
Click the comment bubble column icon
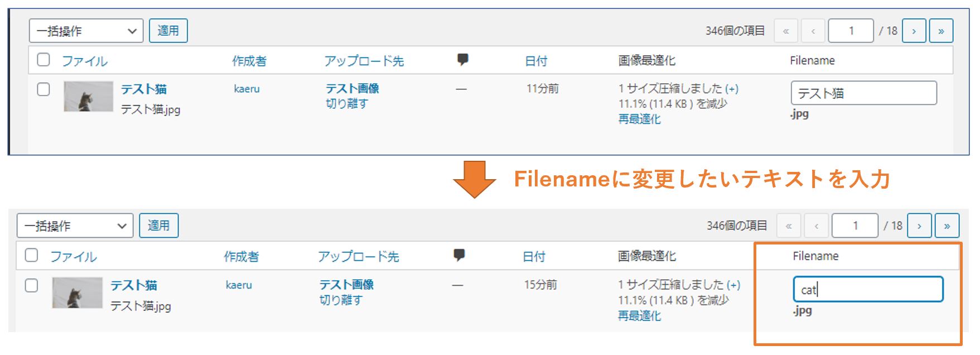[x=462, y=58]
